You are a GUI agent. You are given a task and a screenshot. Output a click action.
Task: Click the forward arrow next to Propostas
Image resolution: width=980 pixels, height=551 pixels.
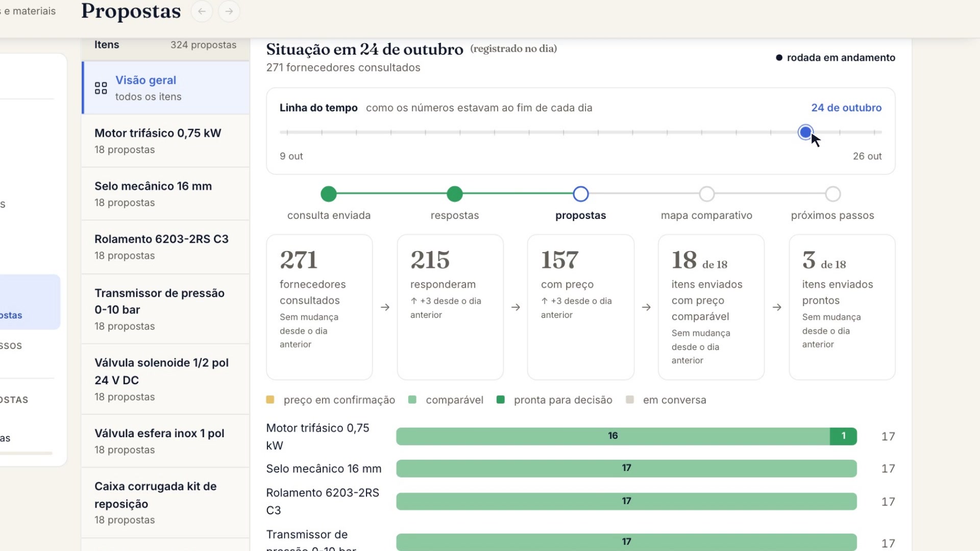coord(229,11)
